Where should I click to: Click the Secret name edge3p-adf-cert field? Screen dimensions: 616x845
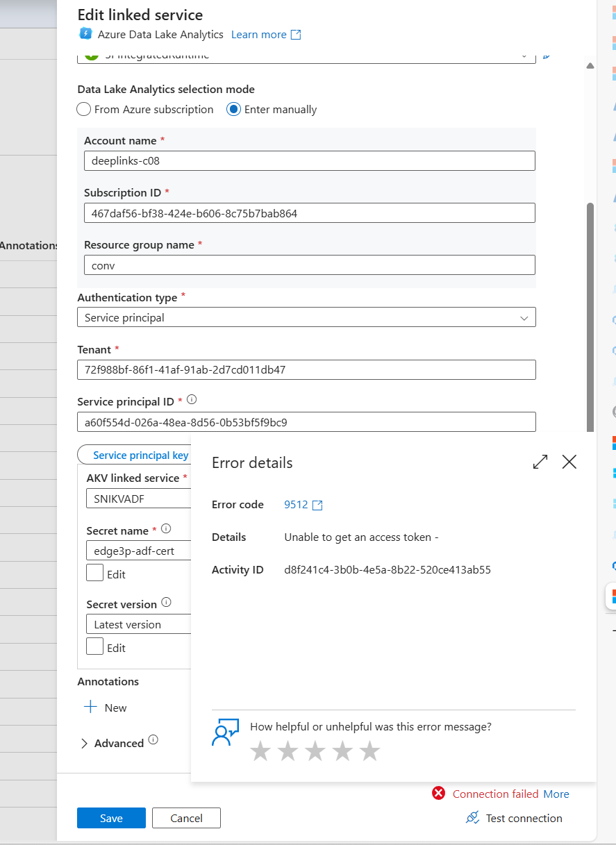(x=139, y=550)
